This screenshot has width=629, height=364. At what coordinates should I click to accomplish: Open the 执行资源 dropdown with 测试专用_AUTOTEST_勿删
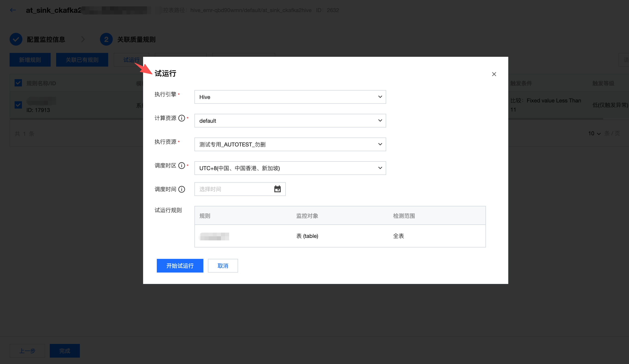click(x=290, y=144)
